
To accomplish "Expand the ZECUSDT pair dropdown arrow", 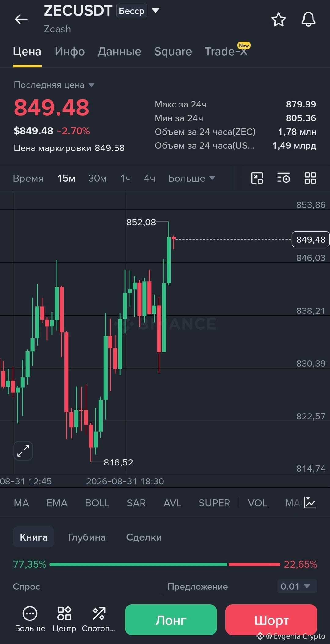I will [156, 11].
